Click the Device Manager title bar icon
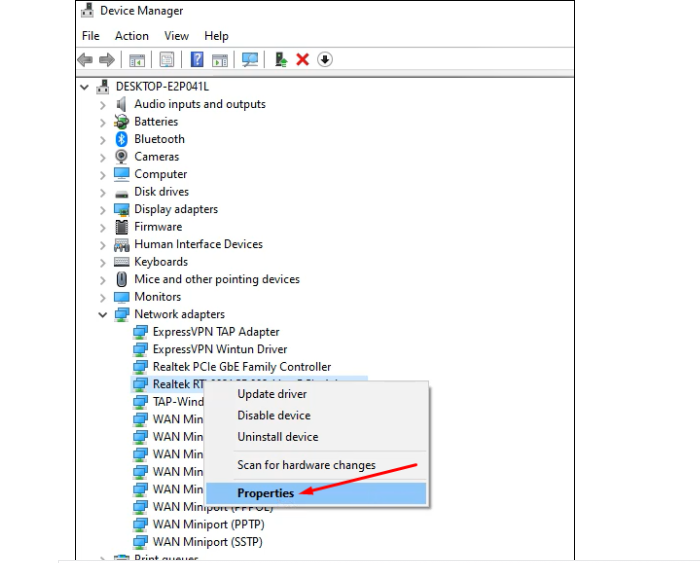Screen dimensions: 700x563 87,10
